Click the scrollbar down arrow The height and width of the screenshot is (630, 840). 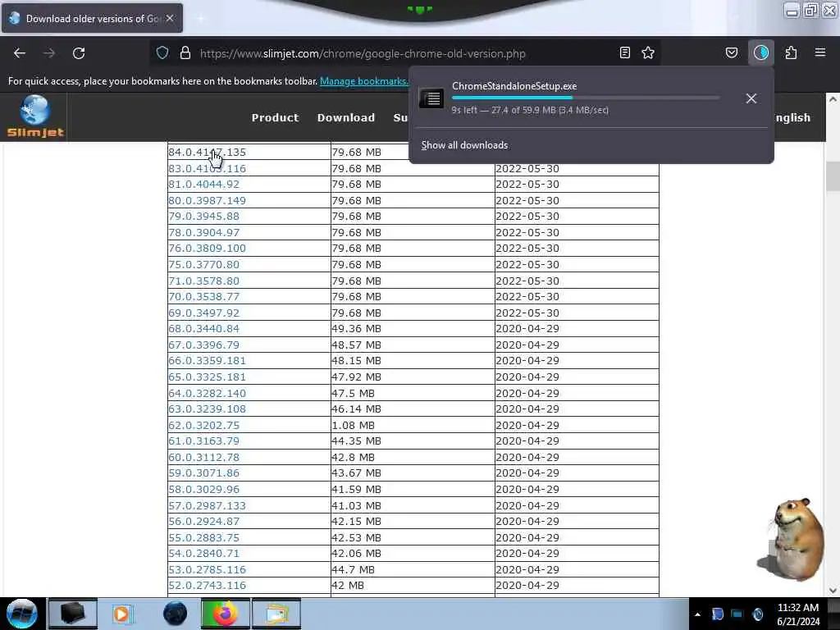[x=833, y=591]
